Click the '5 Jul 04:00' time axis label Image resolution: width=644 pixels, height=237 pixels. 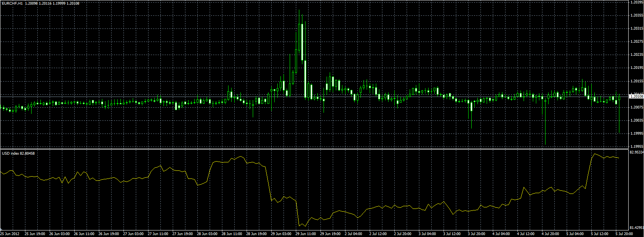pyautogui.click(x=576, y=234)
